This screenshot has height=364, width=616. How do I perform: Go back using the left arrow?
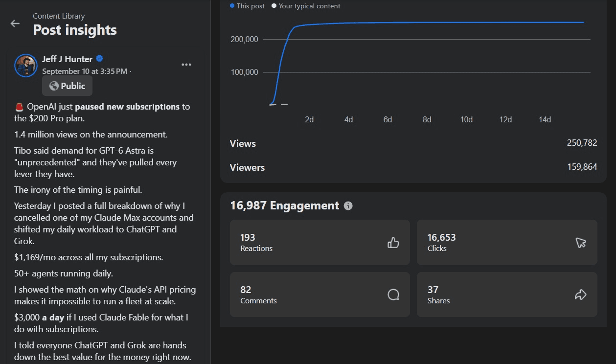point(15,23)
